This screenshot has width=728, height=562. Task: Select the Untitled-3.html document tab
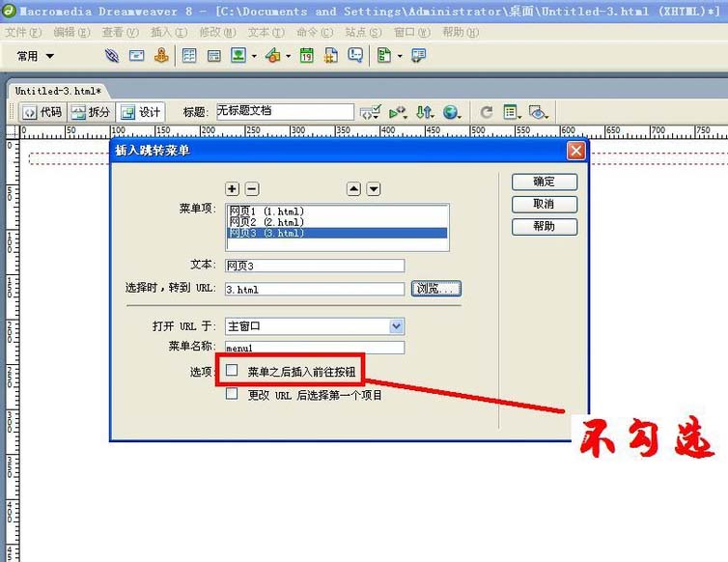coord(58,91)
